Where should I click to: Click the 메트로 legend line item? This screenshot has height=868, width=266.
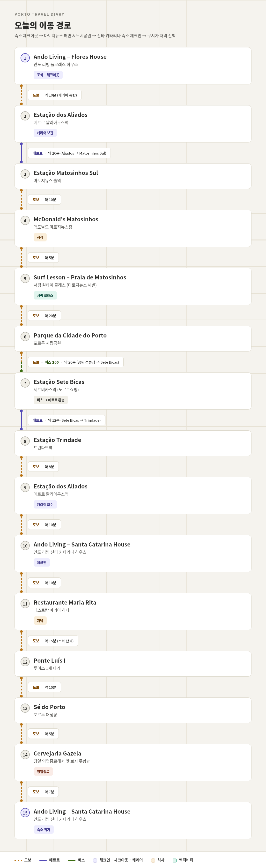click(x=50, y=860)
